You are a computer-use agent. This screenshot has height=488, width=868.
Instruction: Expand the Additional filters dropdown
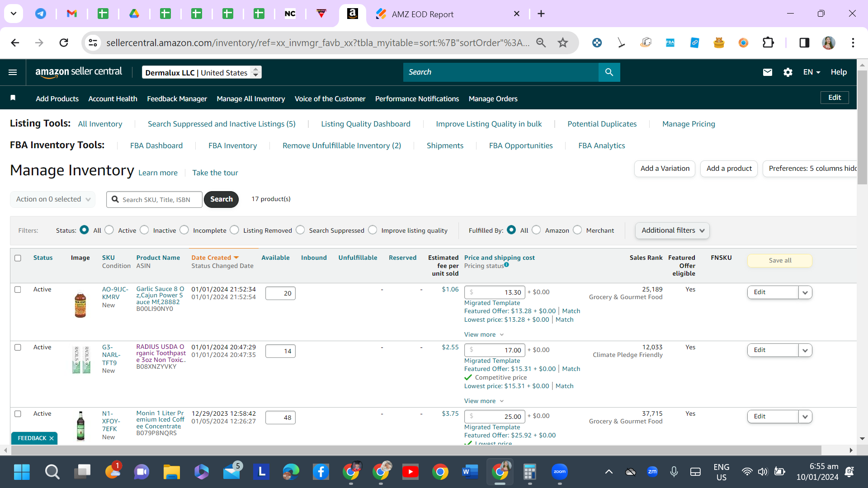pos(672,230)
